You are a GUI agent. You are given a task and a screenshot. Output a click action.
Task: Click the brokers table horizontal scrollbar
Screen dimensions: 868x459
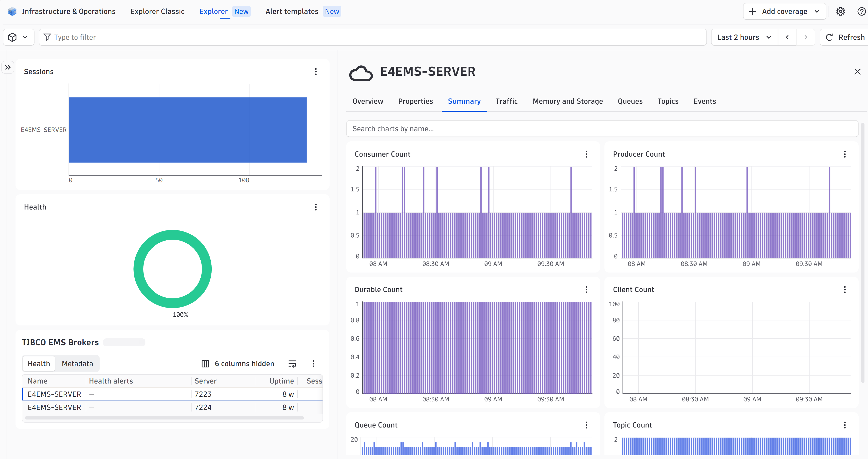[164, 418]
